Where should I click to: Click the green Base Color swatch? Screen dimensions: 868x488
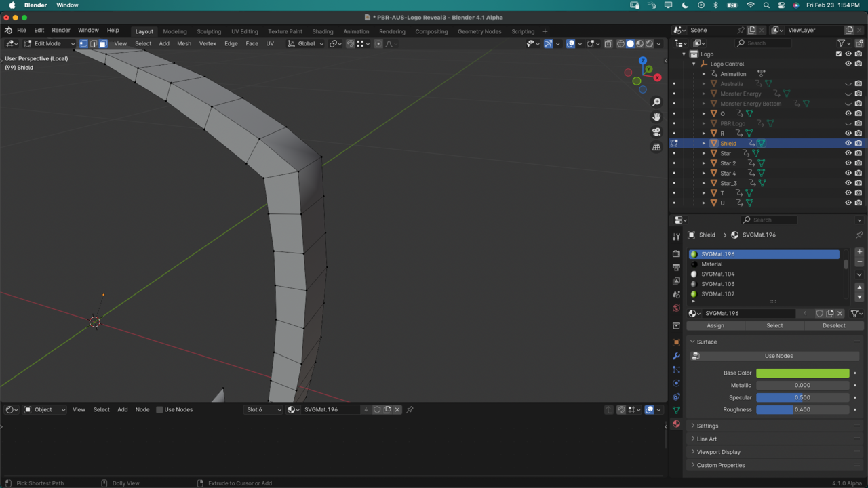802,373
